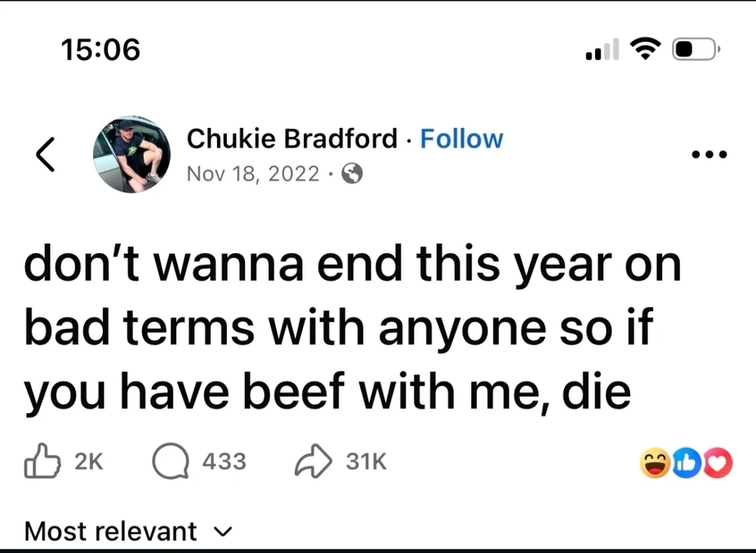This screenshot has height=553, width=756.
Task: Go back using the left chevron arrow
Action: tap(45, 155)
